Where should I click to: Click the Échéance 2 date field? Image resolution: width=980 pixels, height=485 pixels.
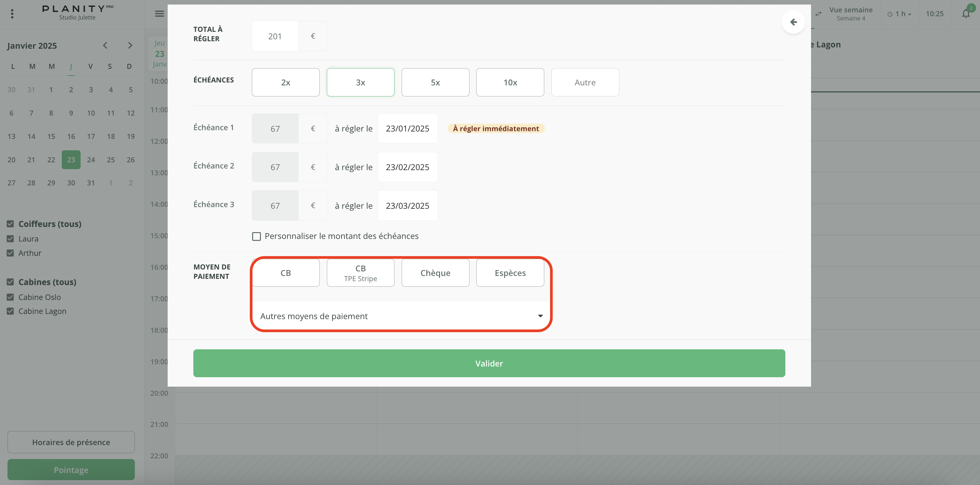click(407, 167)
